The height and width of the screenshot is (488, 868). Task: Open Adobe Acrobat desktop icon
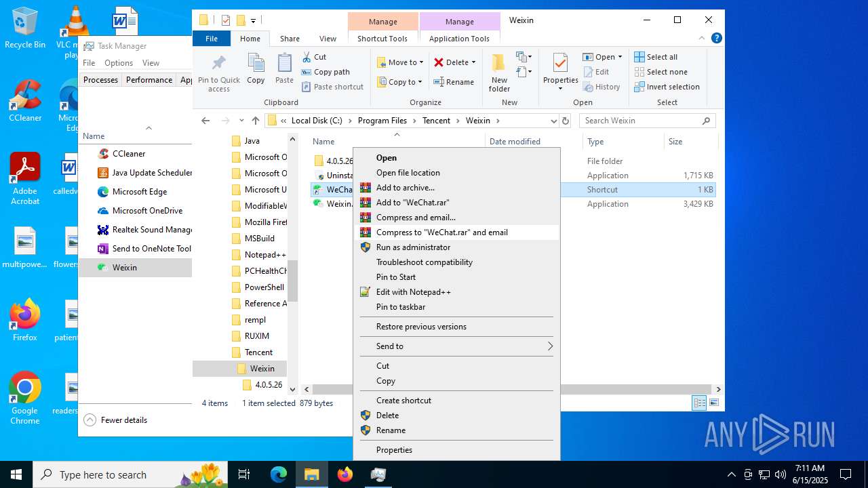click(x=25, y=178)
